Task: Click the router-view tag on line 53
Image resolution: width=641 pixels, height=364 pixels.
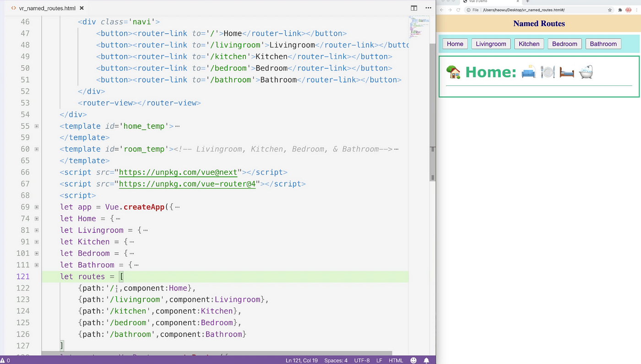Action: (139, 103)
